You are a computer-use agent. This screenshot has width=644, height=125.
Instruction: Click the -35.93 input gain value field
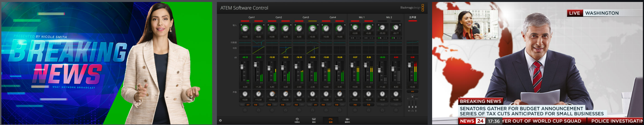point(382,33)
